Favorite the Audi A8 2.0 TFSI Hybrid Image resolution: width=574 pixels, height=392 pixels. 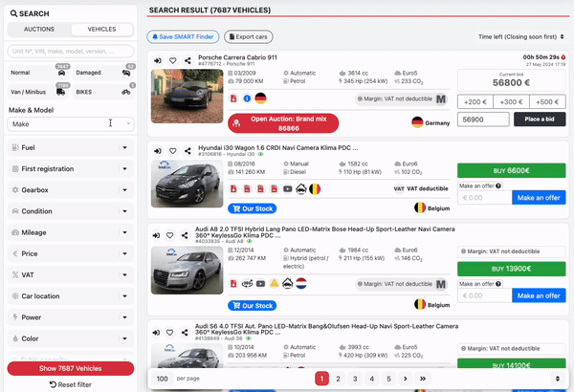pos(169,235)
